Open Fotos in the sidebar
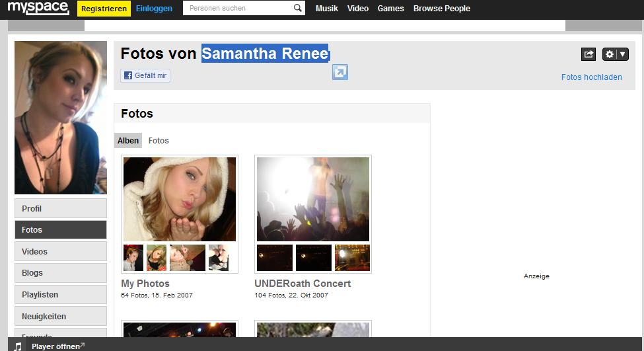Screen dimensions: 644x351 click(61, 230)
